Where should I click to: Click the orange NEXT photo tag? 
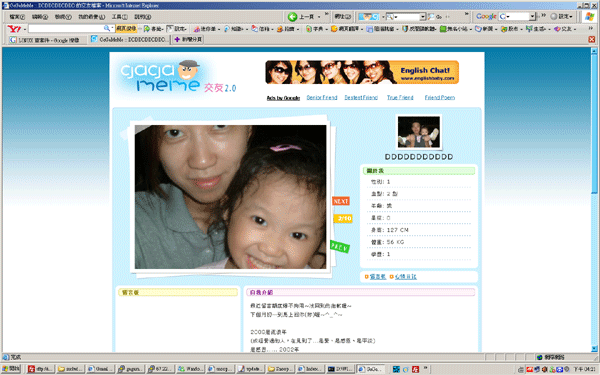pos(341,201)
